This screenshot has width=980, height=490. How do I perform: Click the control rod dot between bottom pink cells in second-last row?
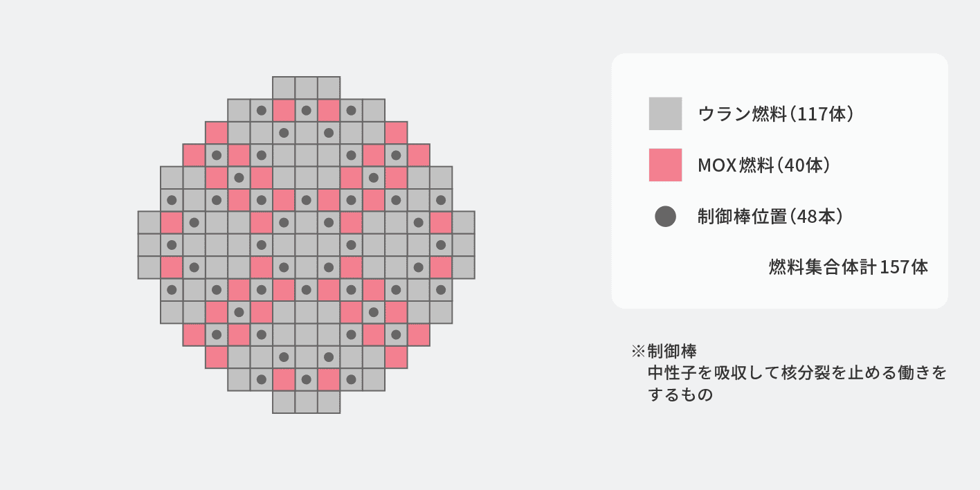point(306,379)
